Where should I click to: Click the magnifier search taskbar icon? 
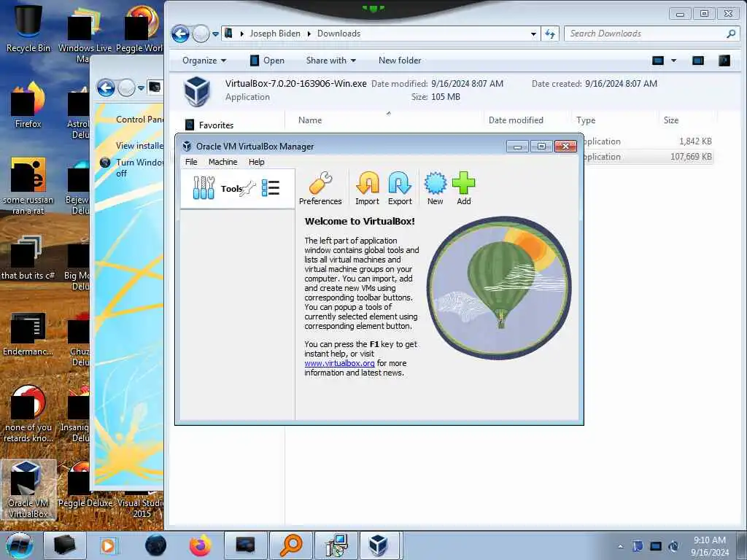click(290, 545)
